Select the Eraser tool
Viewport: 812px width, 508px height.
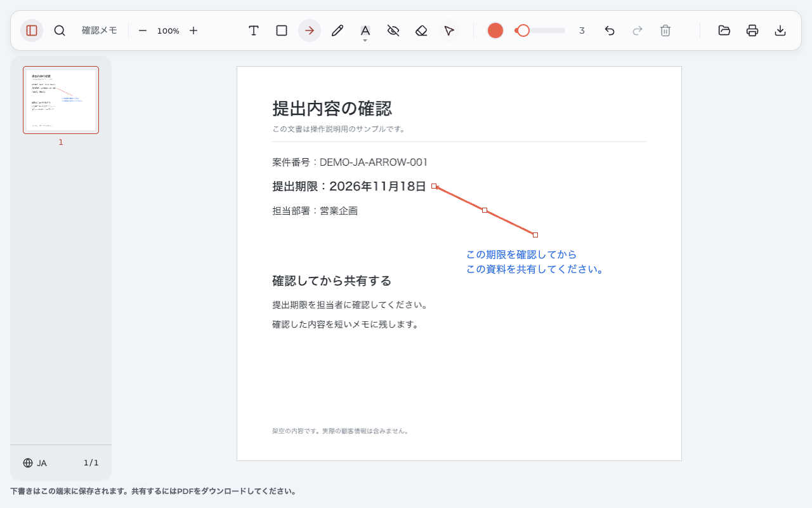coord(421,30)
